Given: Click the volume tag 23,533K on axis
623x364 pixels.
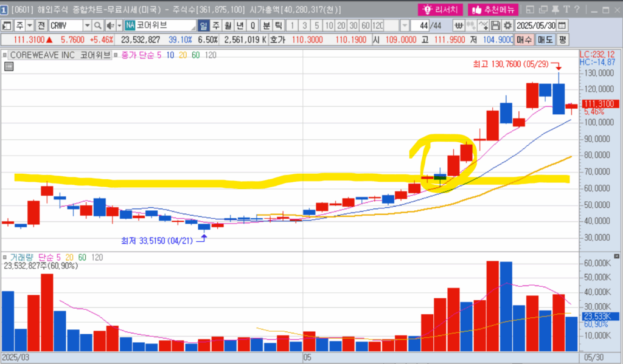Looking at the screenshot, I should 600,317.
